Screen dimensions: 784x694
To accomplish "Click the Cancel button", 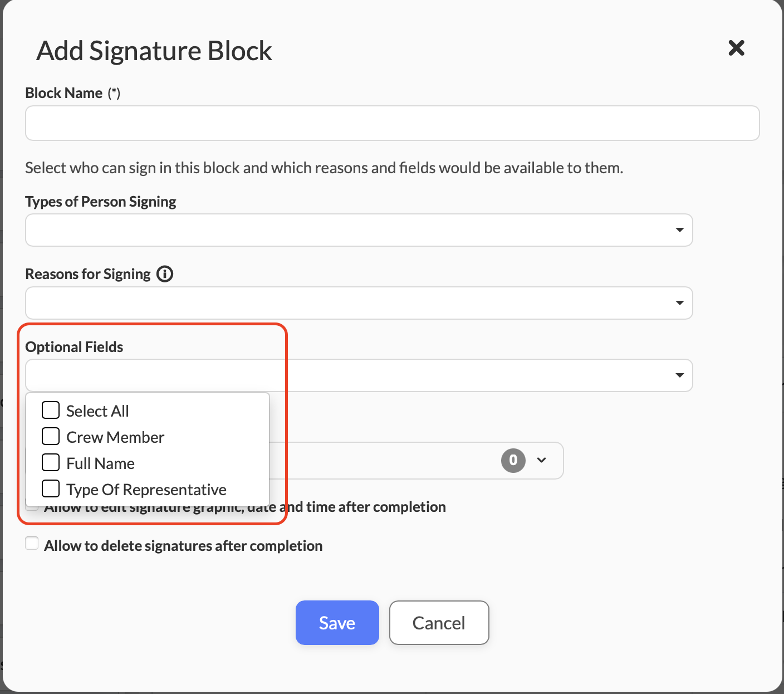I will coord(439,623).
